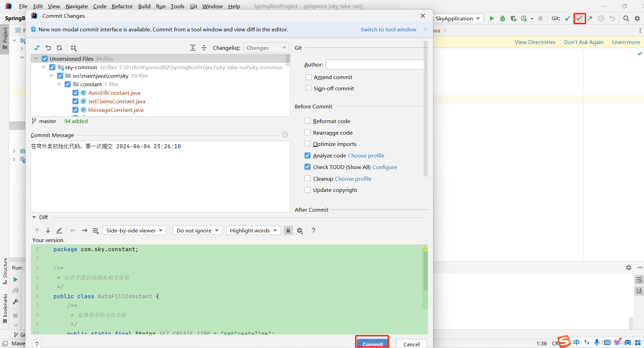Click the Git update project arrow
The width and height of the screenshot is (644, 348).
click(x=568, y=18)
